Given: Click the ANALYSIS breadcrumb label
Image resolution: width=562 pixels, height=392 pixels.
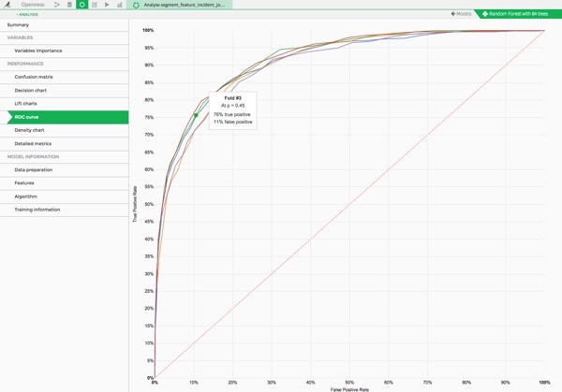Looking at the screenshot, I should [x=27, y=14].
